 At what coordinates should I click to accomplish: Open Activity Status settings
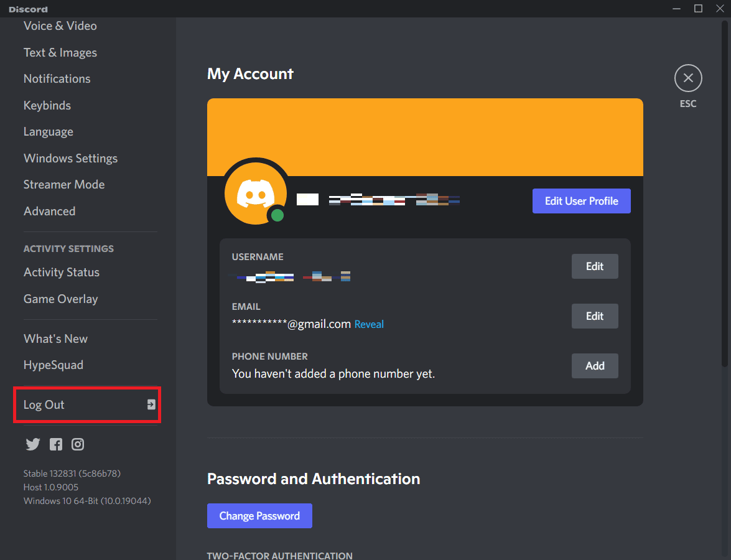click(62, 273)
